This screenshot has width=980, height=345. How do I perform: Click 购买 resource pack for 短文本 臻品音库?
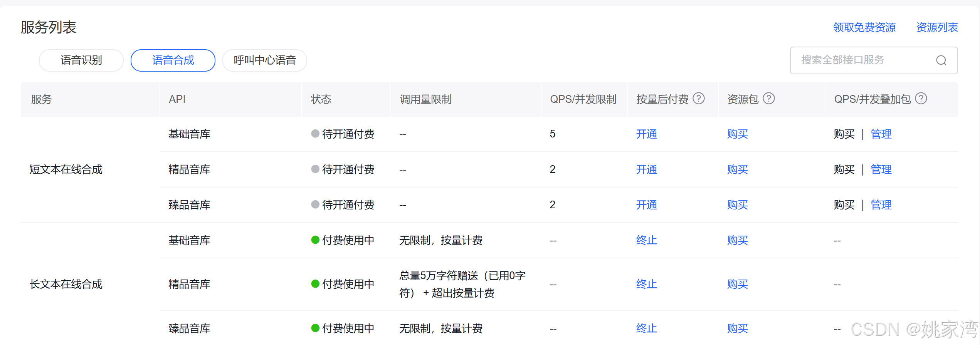point(737,205)
